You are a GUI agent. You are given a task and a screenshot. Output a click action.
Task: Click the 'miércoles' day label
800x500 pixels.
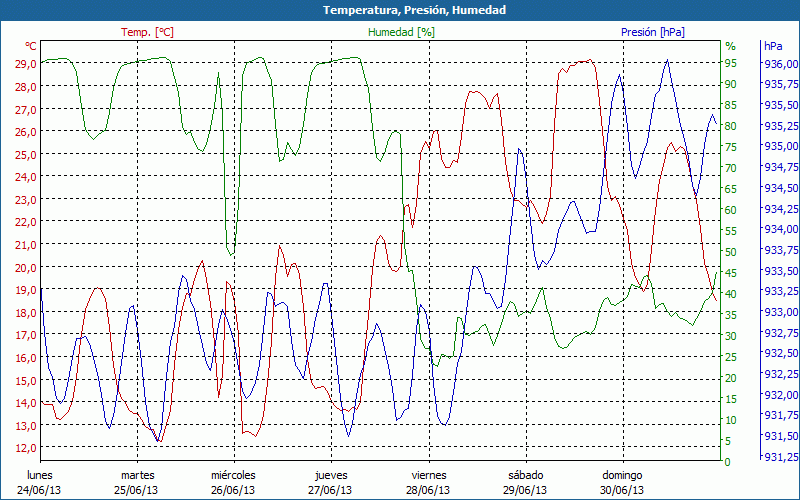coord(233,475)
